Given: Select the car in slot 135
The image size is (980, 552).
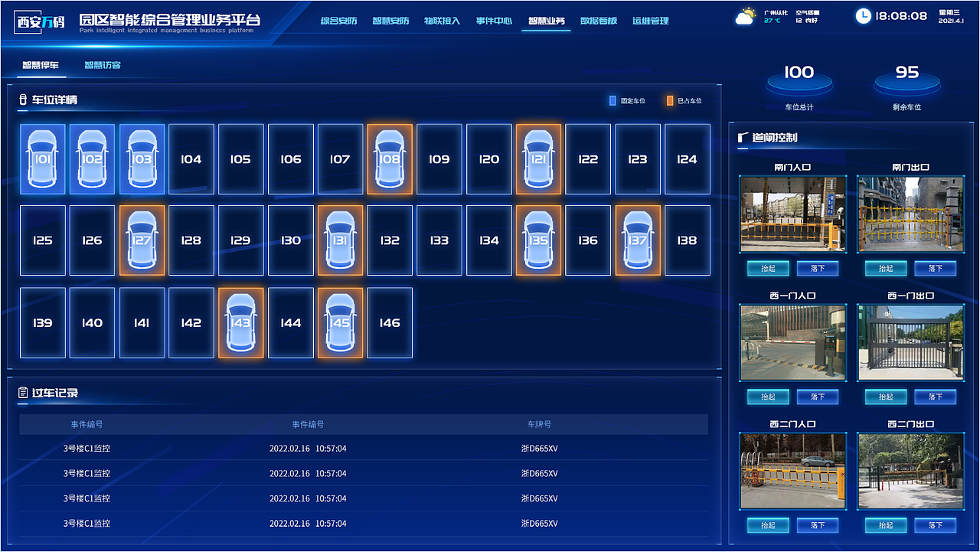Looking at the screenshot, I should coord(538,240).
